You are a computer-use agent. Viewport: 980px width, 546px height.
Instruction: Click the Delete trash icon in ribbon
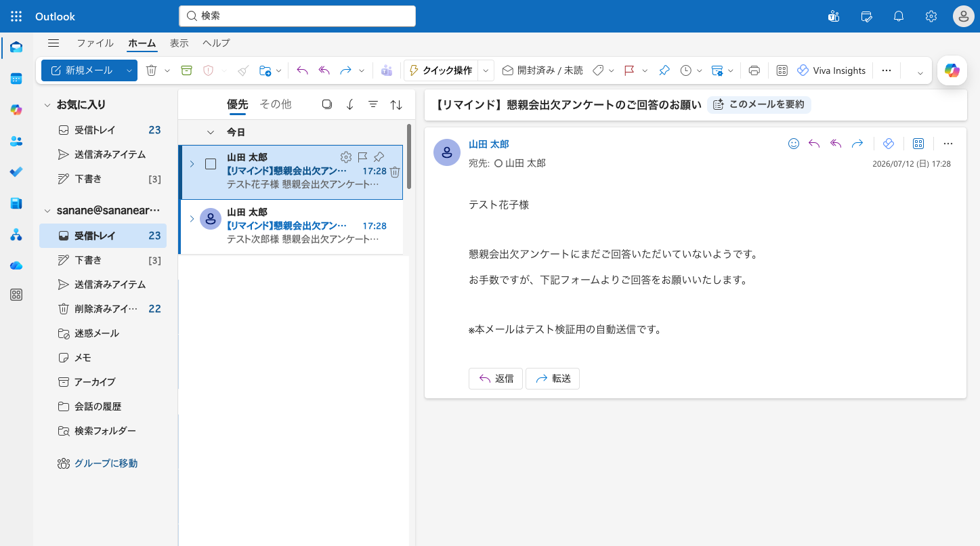click(152, 70)
